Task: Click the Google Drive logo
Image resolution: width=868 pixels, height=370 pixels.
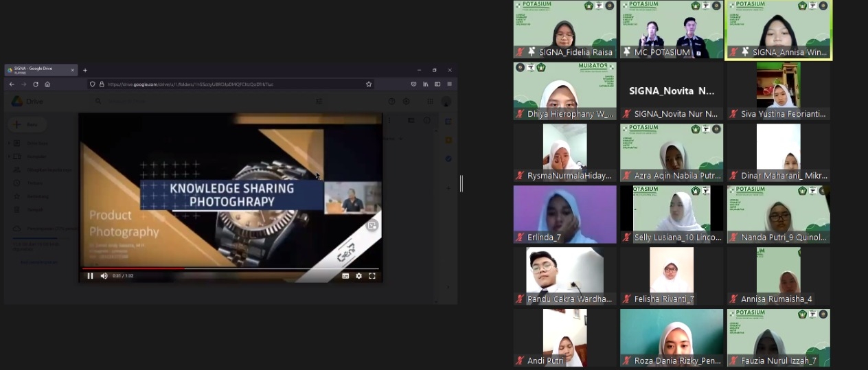Action: pos(27,102)
